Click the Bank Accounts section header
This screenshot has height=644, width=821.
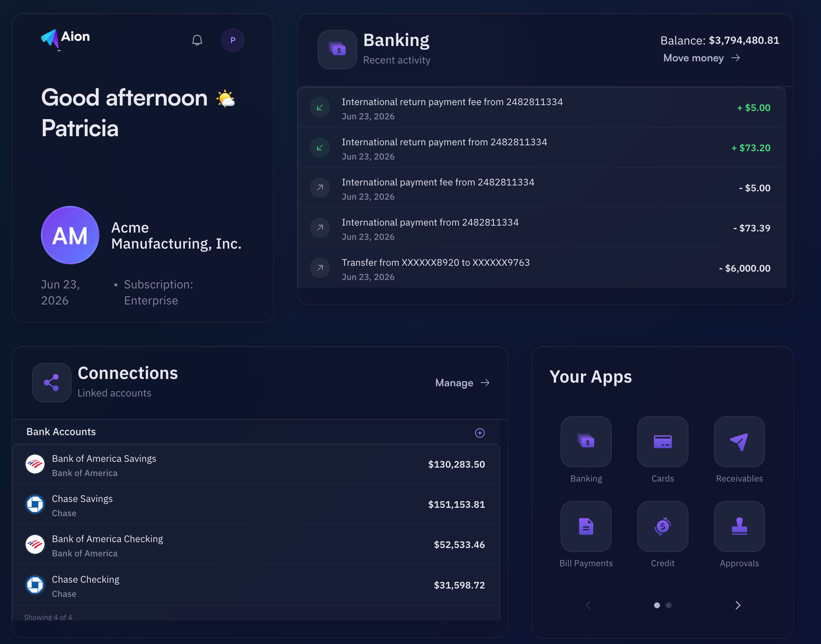pos(61,432)
